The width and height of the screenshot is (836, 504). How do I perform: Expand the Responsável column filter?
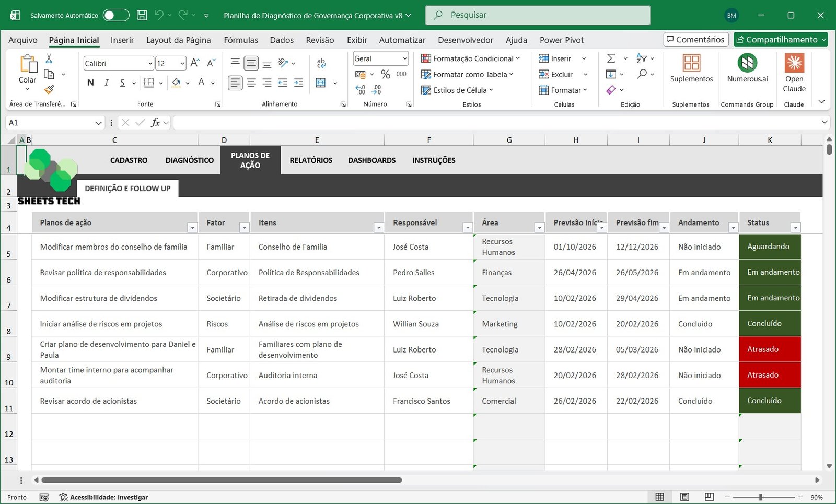pos(468,228)
